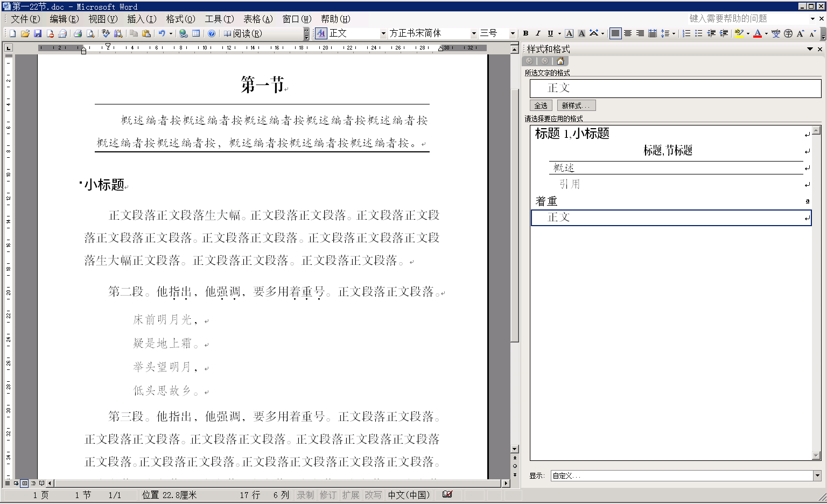This screenshot has width=827, height=504.
Task: Click the Undo arrow icon
Action: coord(162,33)
